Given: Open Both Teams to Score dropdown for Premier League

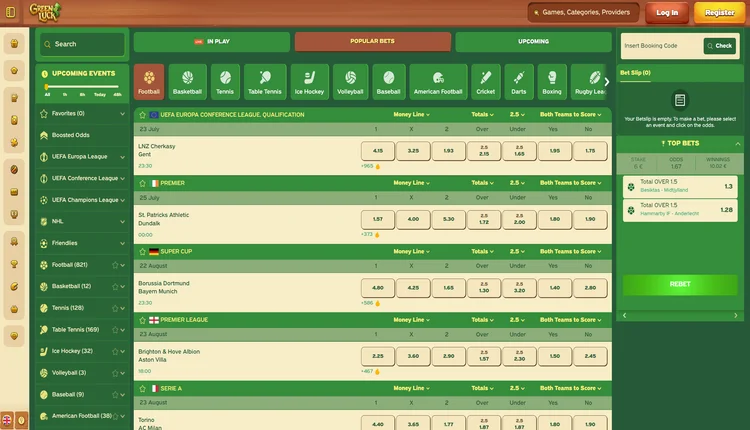Looking at the screenshot, I should (571, 320).
